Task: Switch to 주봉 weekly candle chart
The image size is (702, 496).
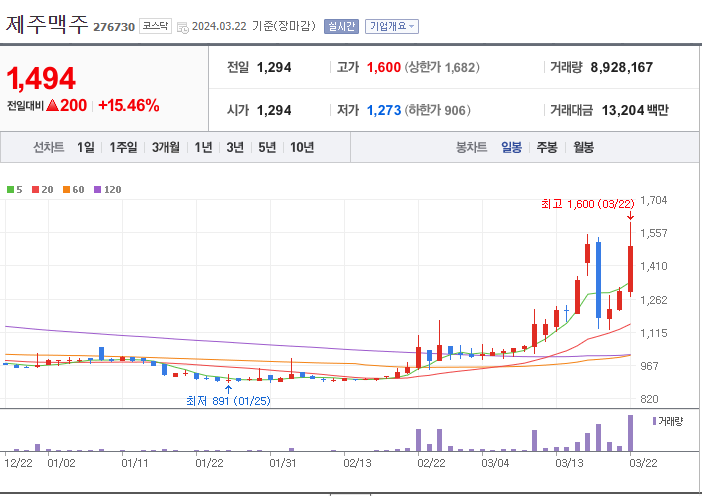Action: (x=547, y=147)
